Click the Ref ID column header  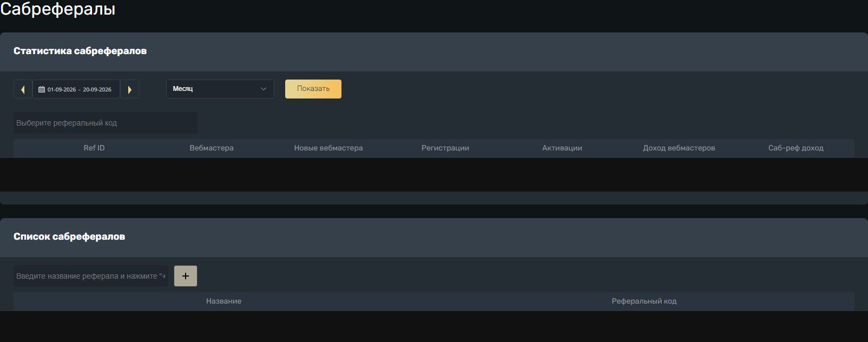(x=94, y=148)
